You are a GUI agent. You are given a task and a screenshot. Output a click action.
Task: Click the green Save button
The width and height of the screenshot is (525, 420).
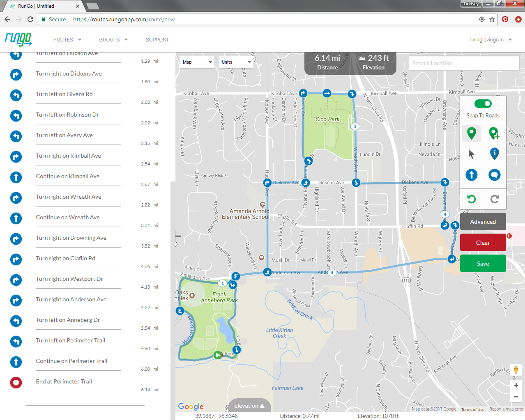point(483,264)
